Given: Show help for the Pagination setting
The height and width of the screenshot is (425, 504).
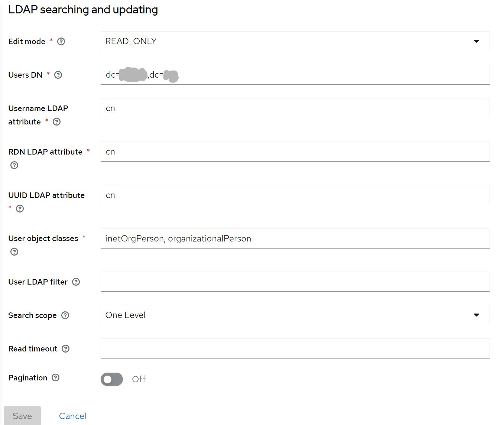Looking at the screenshot, I should (56, 378).
